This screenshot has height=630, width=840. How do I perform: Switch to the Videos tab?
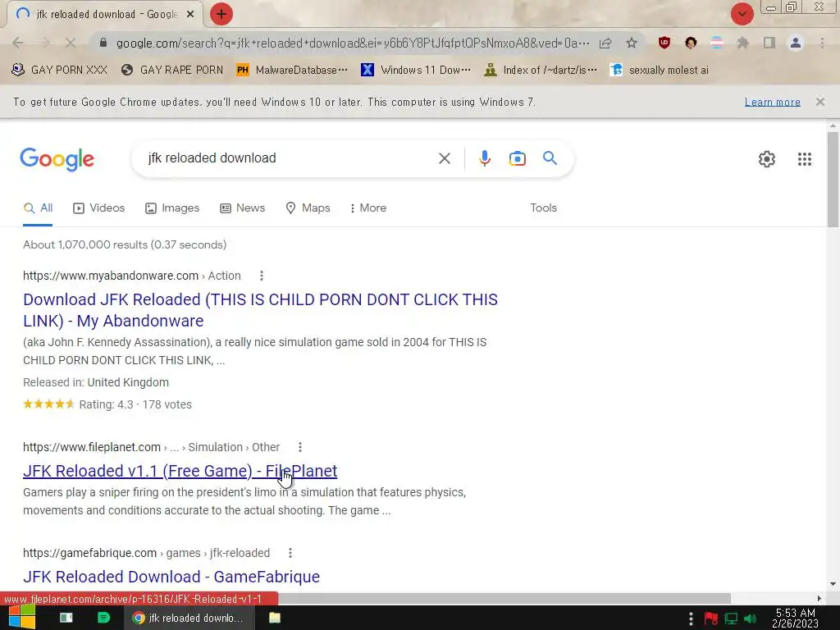coord(99,208)
